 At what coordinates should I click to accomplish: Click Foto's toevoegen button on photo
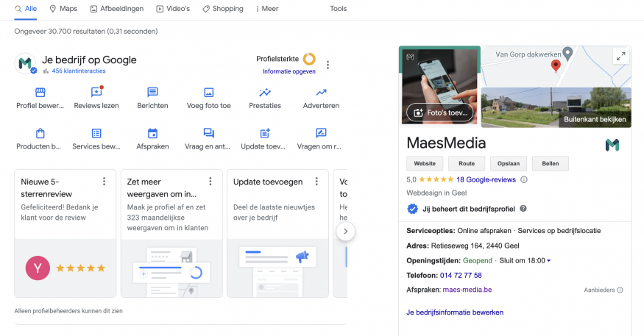440,112
